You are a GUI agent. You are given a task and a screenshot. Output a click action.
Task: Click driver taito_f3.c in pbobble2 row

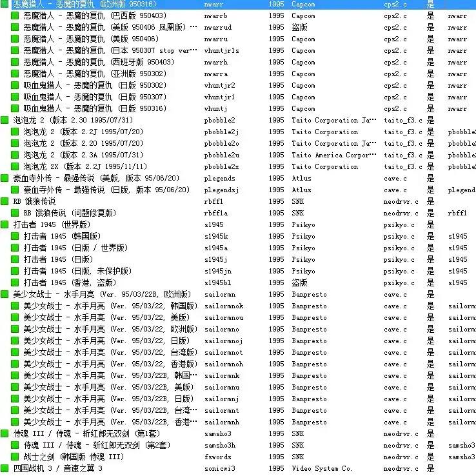[x=403, y=120]
